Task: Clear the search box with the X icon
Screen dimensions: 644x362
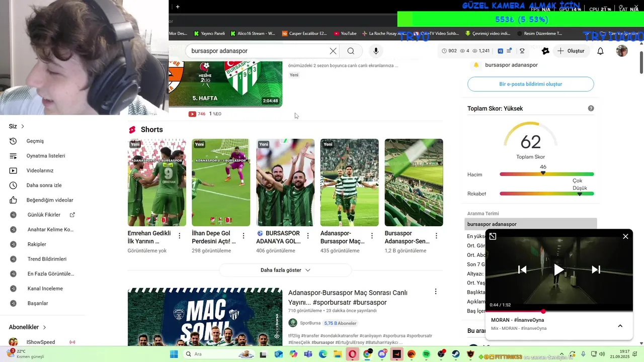Action: point(333,51)
